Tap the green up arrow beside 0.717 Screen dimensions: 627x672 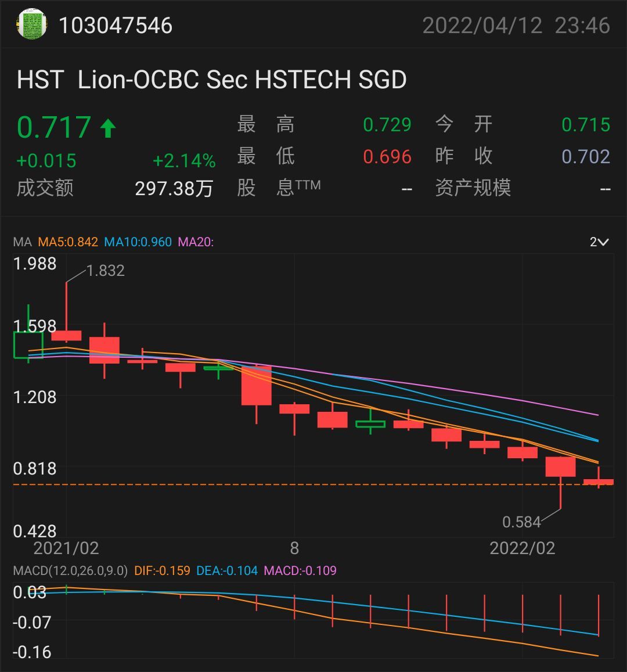(x=108, y=128)
